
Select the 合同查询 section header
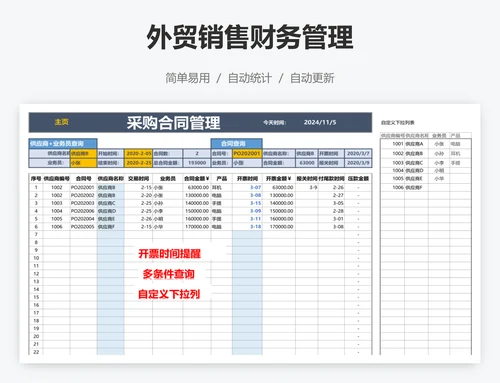236,144
